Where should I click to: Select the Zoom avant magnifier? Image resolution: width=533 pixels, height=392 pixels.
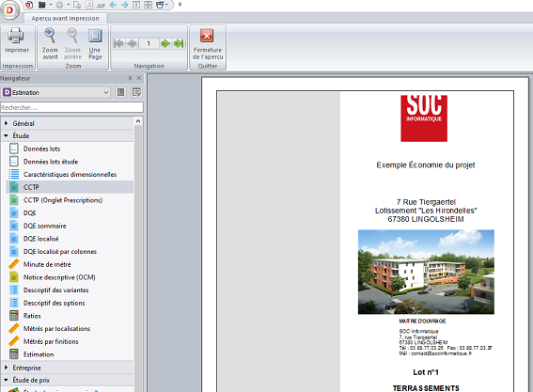click(x=50, y=36)
